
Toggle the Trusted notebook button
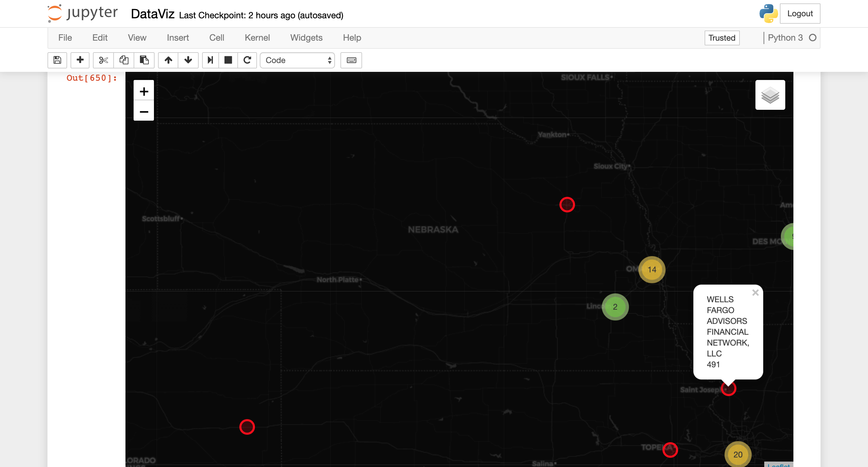722,38
